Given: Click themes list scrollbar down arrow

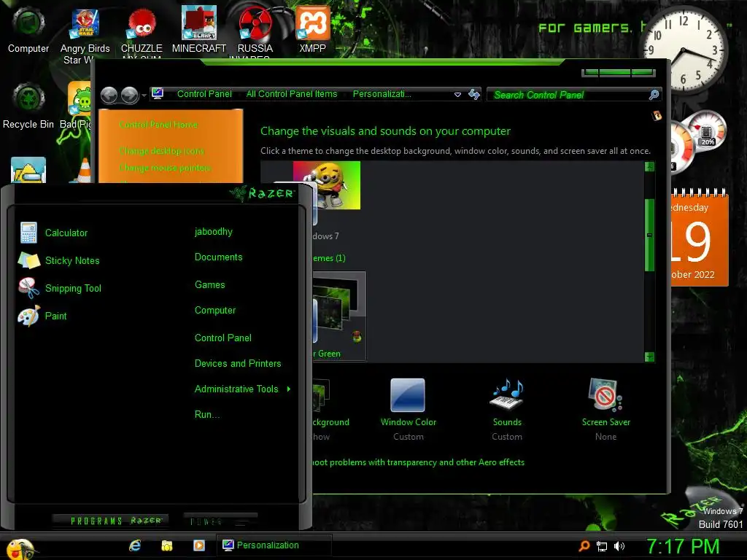Looking at the screenshot, I should [x=649, y=357].
